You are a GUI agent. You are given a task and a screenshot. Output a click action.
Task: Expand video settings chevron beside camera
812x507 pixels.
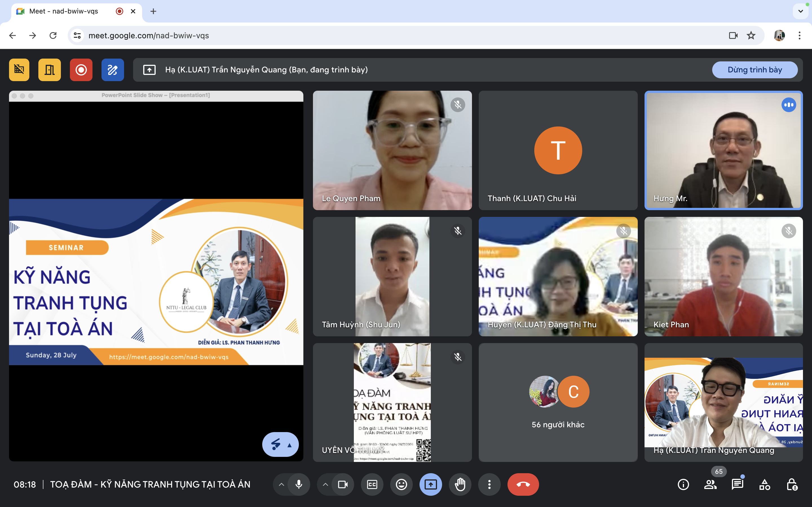[x=325, y=484]
